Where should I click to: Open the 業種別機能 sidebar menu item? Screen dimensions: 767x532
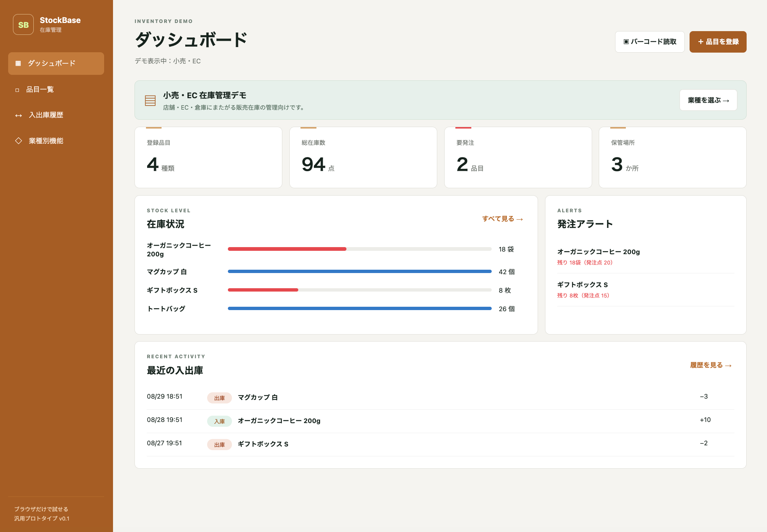coord(56,141)
